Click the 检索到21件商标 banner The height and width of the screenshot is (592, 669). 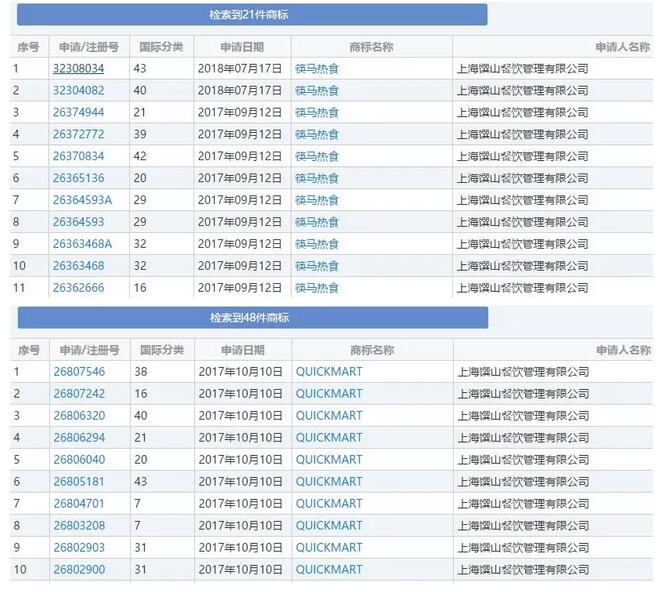tap(252, 15)
